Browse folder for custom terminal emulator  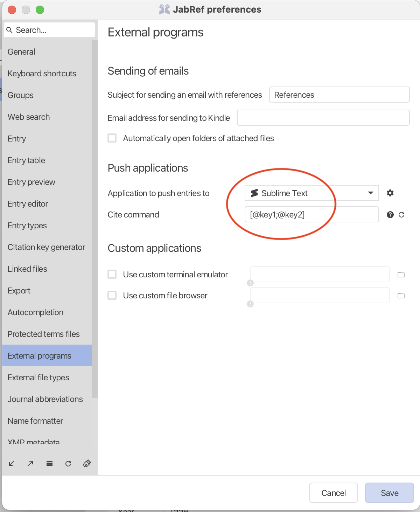(401, 275)
